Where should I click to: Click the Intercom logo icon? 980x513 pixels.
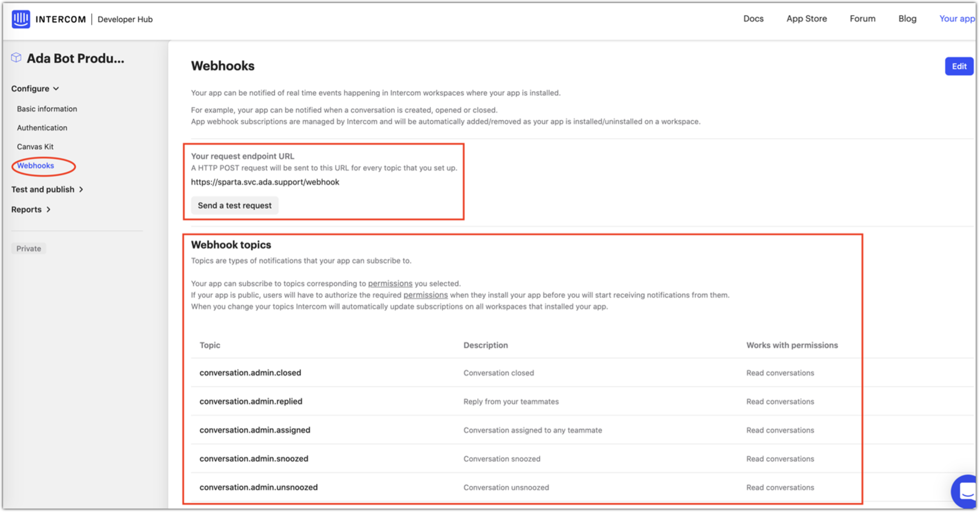20,19
